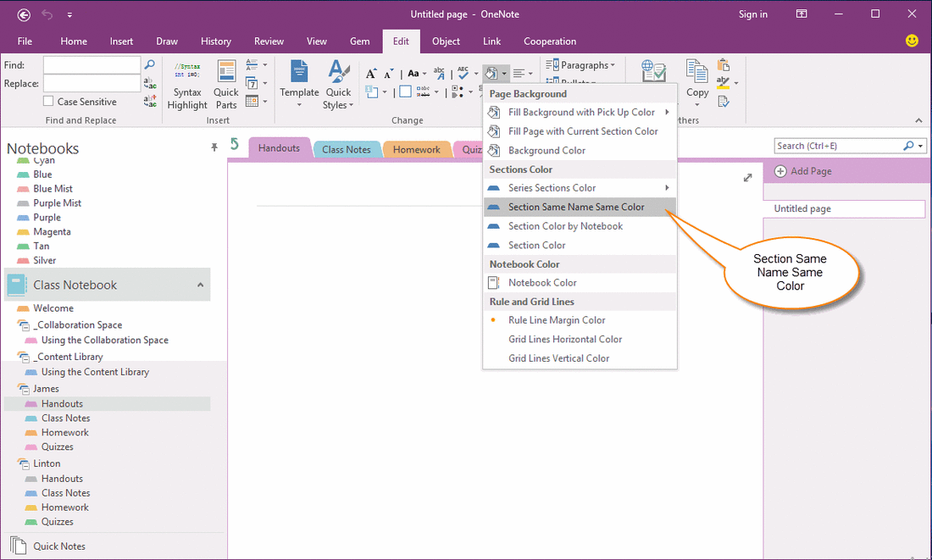This screenshot has width=932, height=560.
Task: Open the highlighter color dropdown arrow
Action: (735, 83)
